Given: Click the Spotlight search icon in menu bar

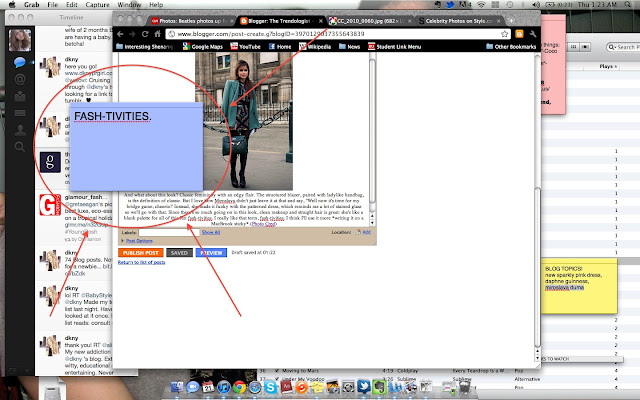Looking at the screenshot, I should click(x=628, y=4).
